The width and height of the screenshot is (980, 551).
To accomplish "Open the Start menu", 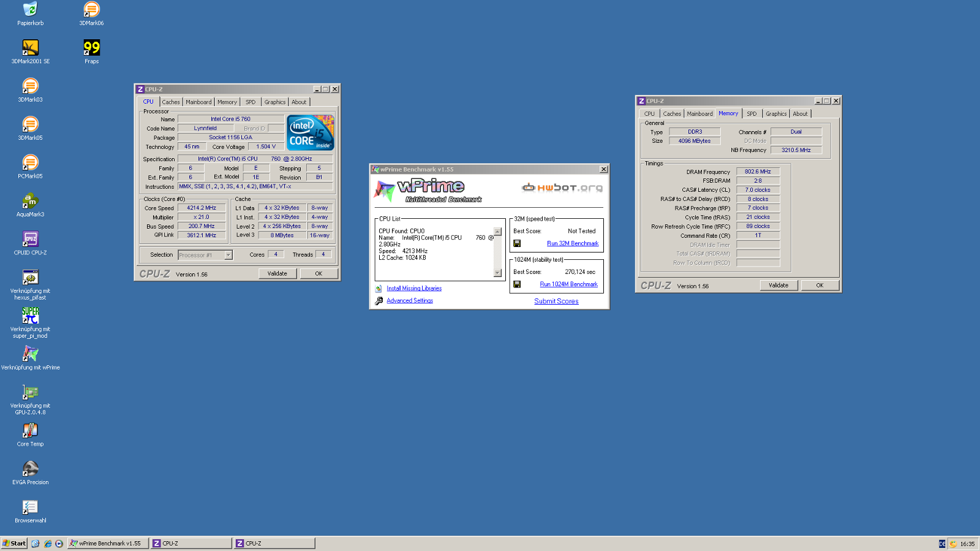I will pos(14,544).
